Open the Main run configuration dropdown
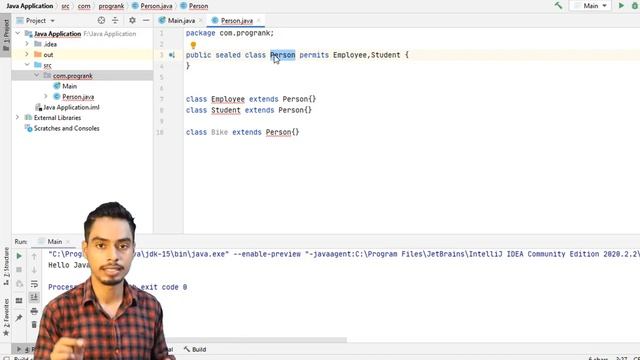640x360 pixels. coord(591,6)
